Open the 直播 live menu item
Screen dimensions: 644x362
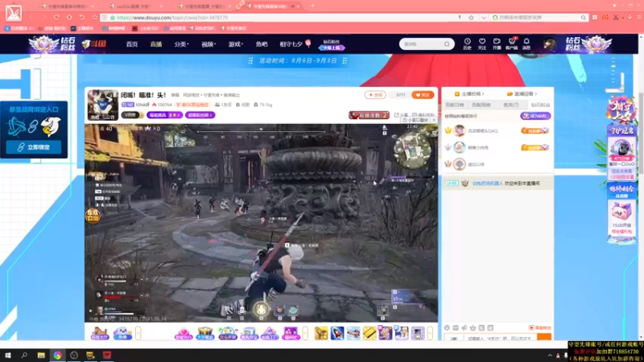156,44
